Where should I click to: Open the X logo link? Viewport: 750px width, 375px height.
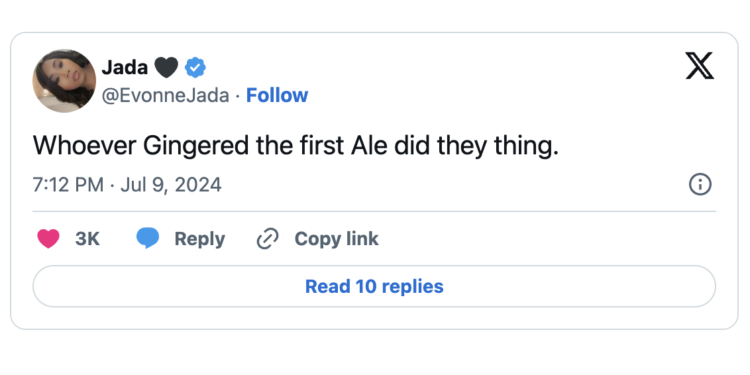700,66
